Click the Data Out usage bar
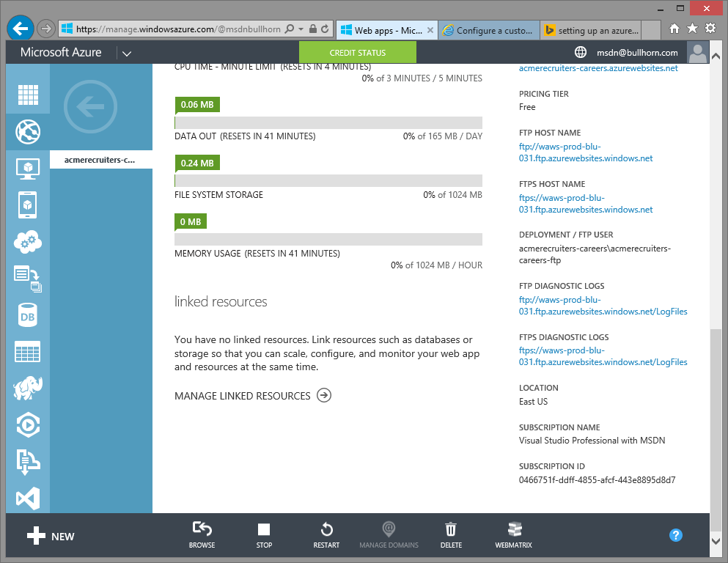 [328, 122]
